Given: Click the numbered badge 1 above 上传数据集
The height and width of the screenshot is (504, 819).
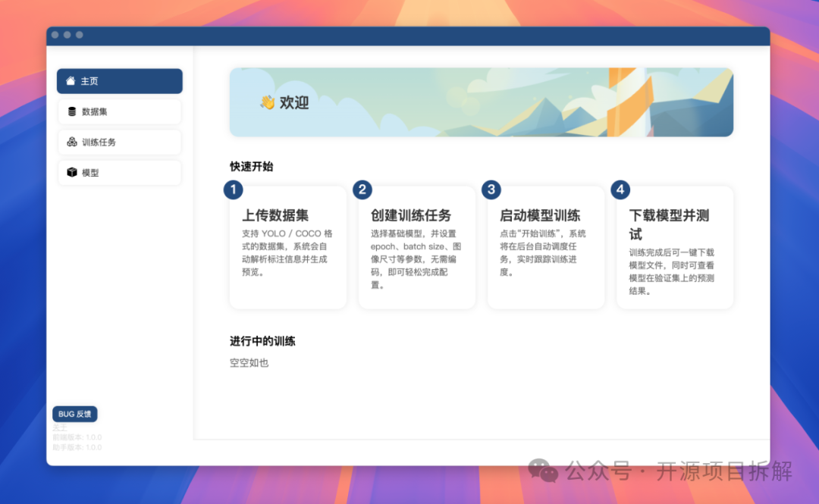Looking at the screenshot, I should tap(233, 189).
